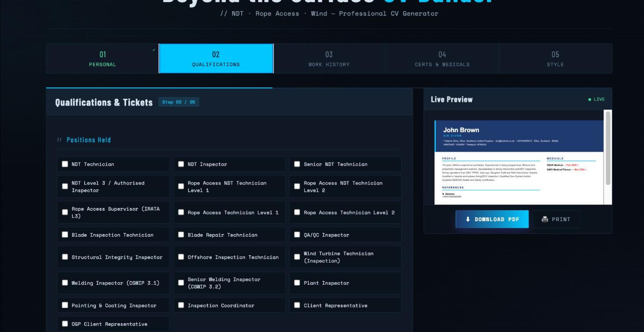
Task: Check the NDT Technician checkbox
Action: click(65, 164)
